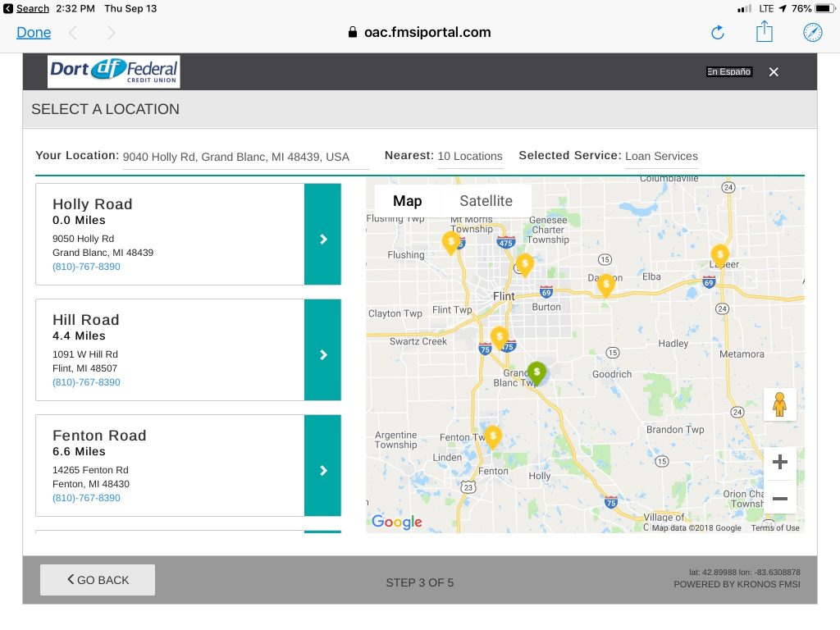
Task: Tap Done to close browser view
Action: point(34,32)
